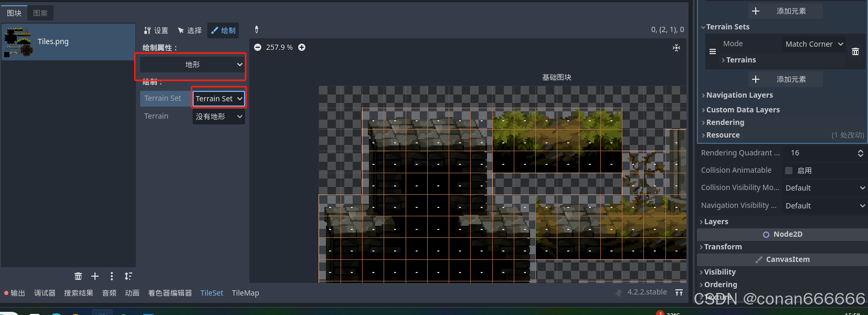
Task: Open Collision Visibility Mode dropdown
Action: click(x=825, y=188)
